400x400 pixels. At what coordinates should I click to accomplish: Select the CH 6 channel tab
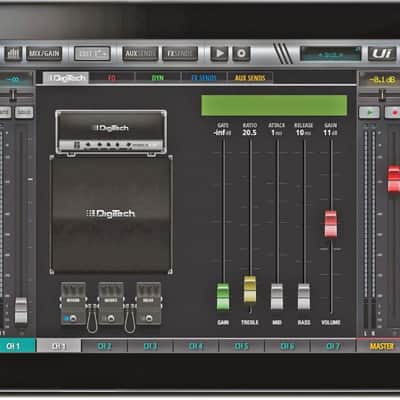[x=287, y=346]
